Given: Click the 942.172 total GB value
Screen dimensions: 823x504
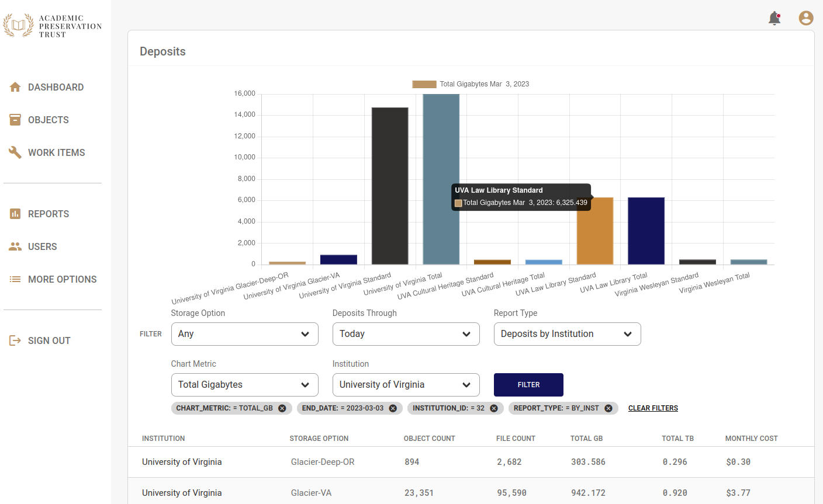Looking at the screenshot, I should coord(588,493).
